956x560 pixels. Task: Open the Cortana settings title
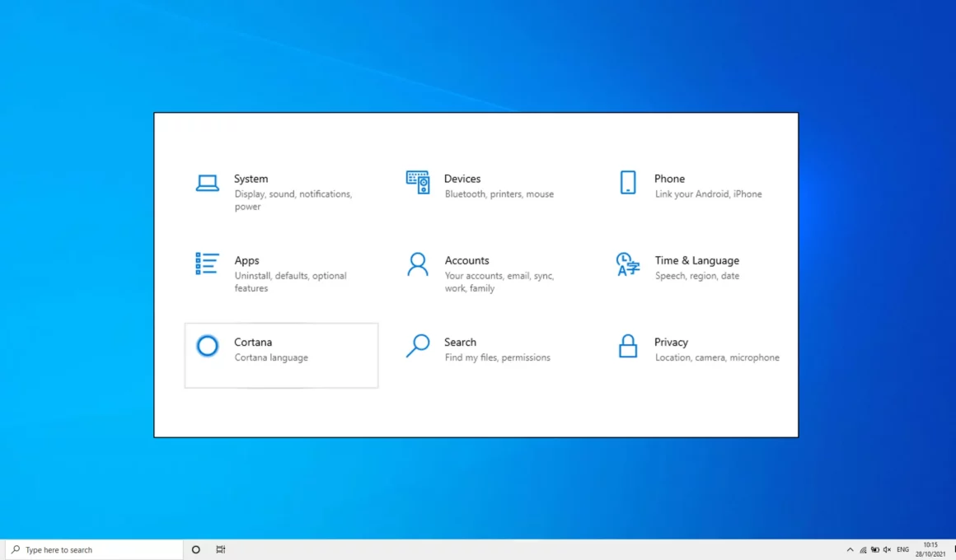tap(253, 342)
